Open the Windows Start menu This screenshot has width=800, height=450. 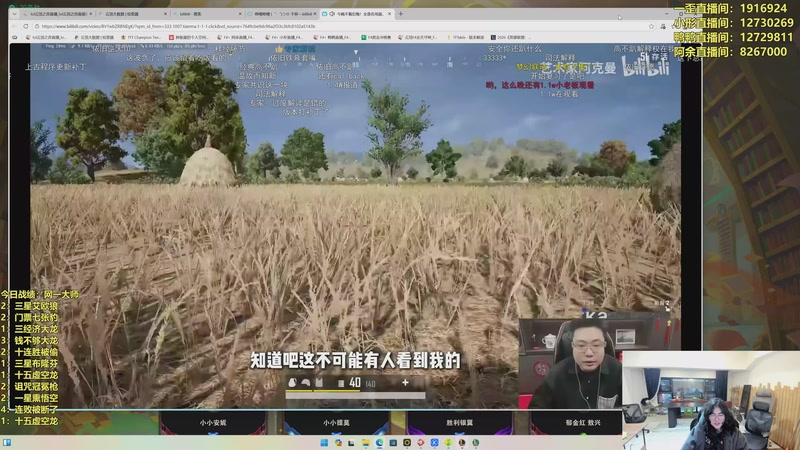[324, 442]
